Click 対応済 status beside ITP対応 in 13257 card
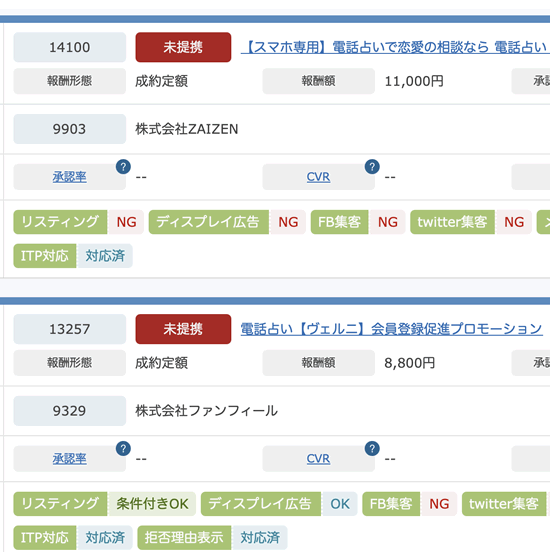This screenshot has width=550, height=552. [x=105, y=538]
